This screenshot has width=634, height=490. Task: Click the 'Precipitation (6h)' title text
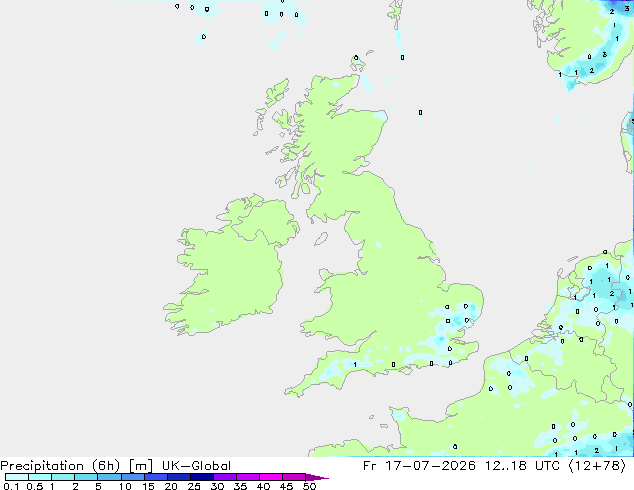[60, 466]
